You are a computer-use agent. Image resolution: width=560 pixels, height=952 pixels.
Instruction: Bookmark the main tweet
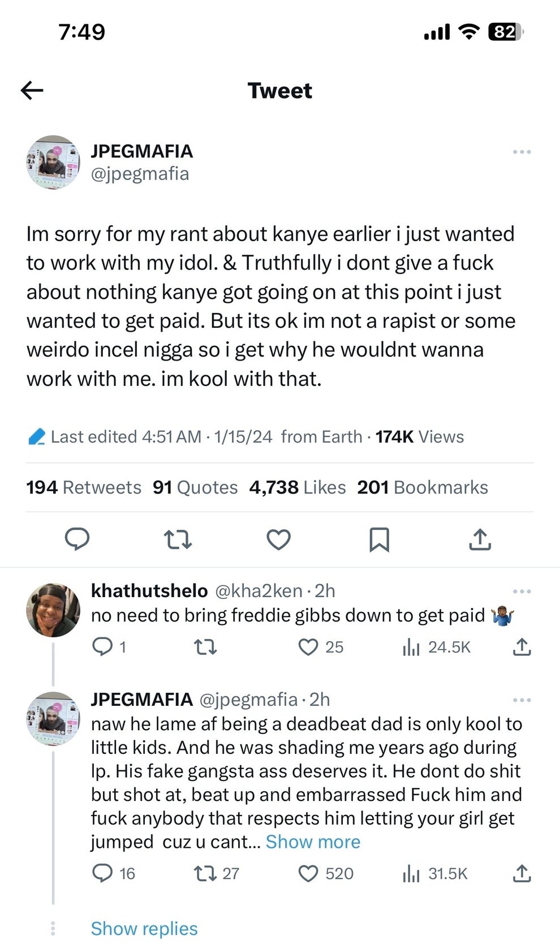380,539
